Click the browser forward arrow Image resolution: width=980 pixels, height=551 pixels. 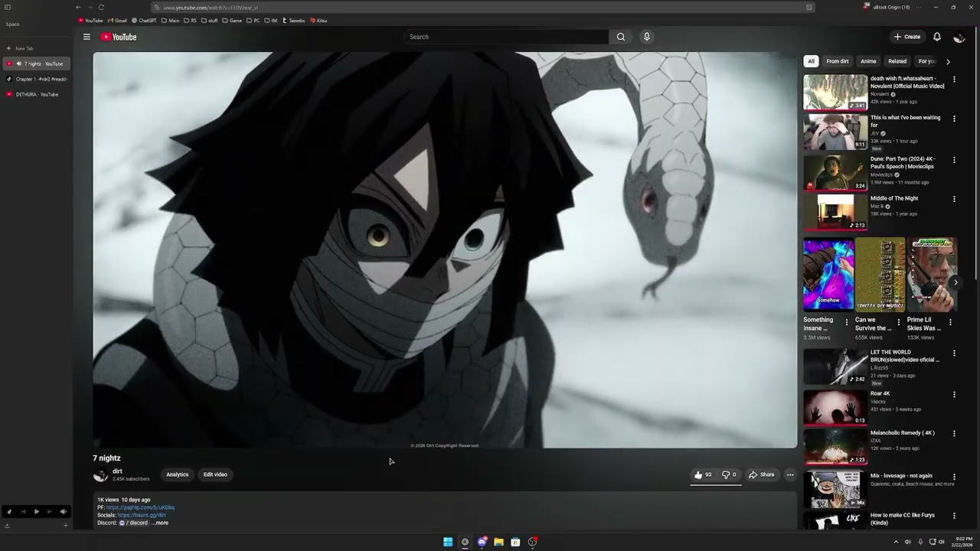coord(90,8)
